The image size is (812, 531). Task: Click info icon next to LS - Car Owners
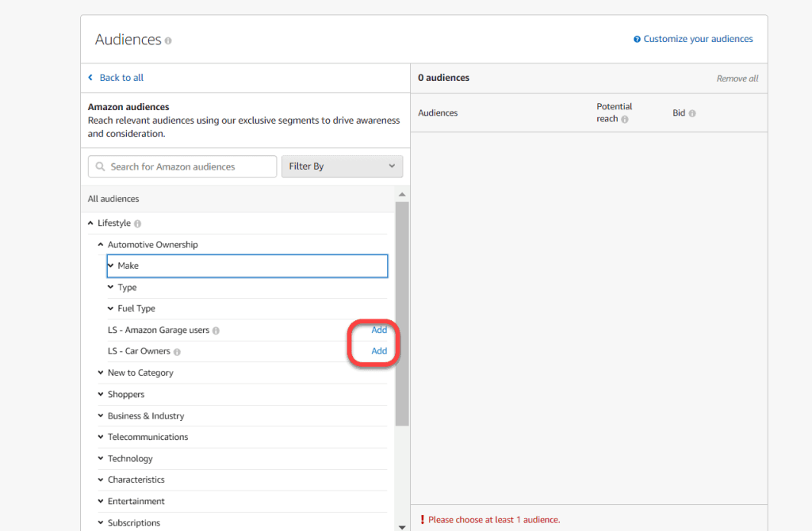point(177,352)
